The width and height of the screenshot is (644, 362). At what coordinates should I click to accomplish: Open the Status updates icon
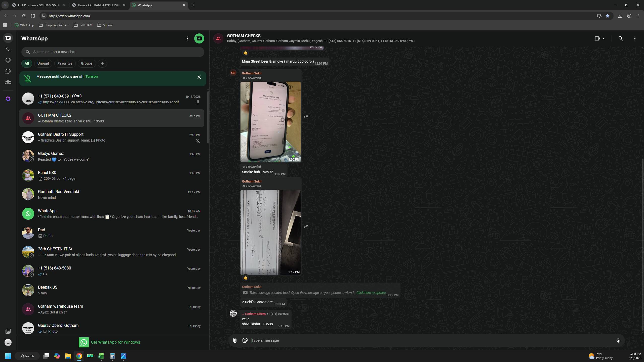coord(8,60)
